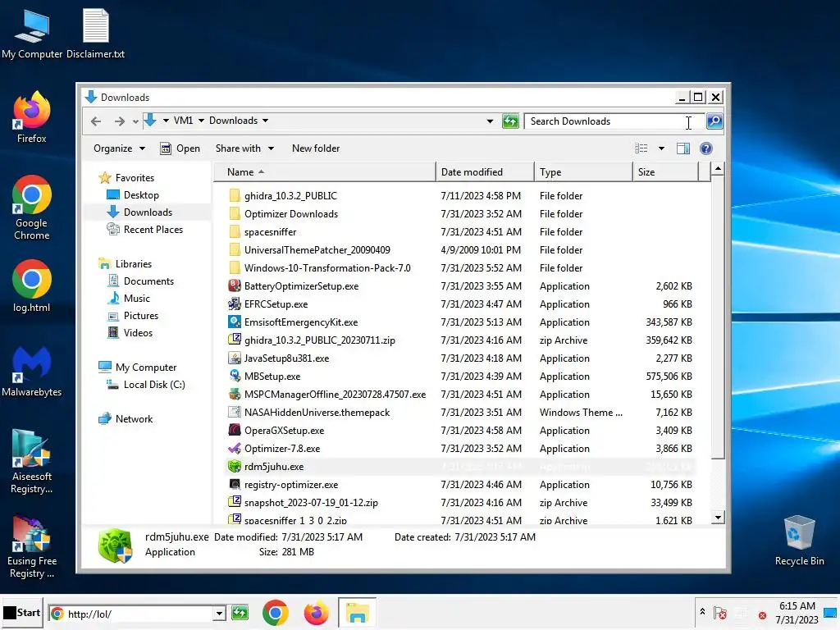840x630 pixels.
Task: Open the Google Chrome desktop shortcut
Action: point(32,208)
